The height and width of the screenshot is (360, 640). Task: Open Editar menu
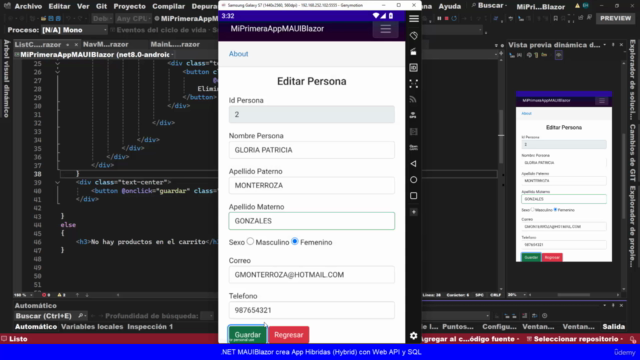[x=59, y=7]
